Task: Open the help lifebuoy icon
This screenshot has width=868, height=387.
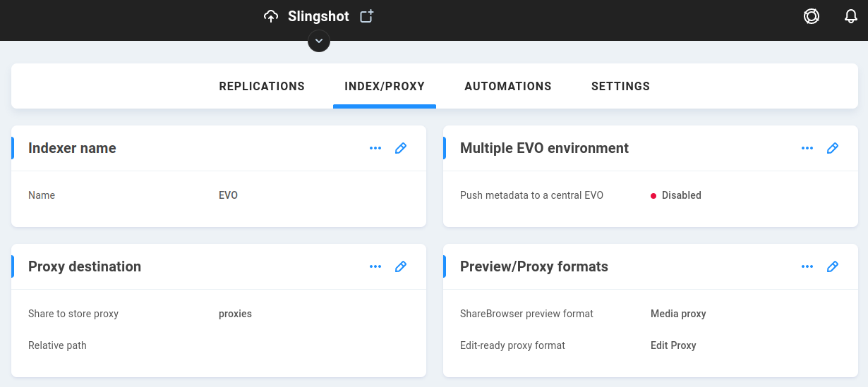Action: pyautogui.click(x=812, y=16)
